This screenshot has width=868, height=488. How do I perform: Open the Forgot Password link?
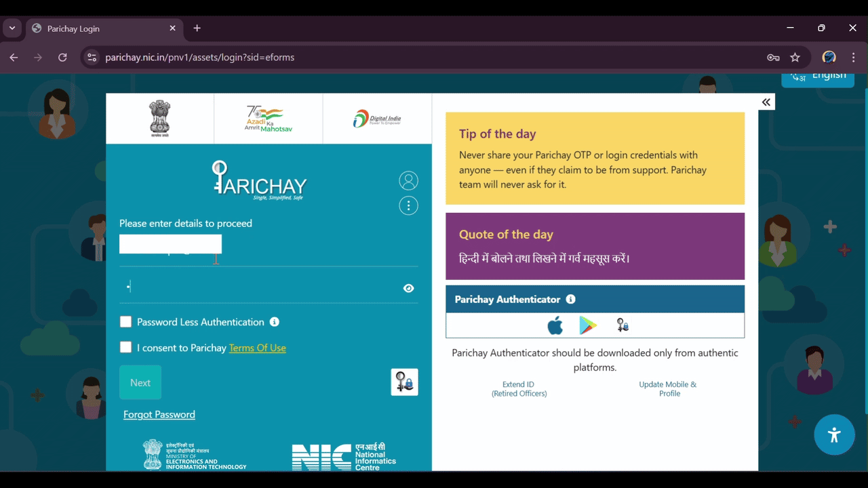click(159, 414)
